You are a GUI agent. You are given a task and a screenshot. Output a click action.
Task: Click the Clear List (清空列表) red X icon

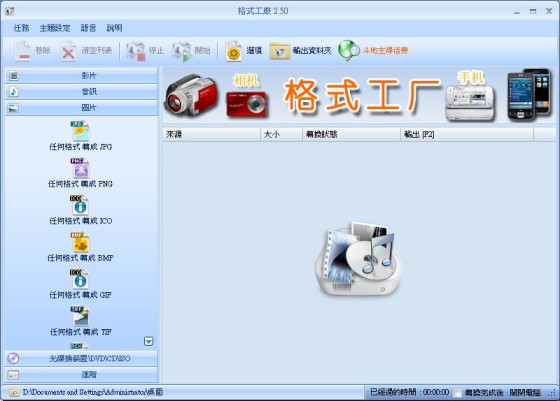(x=68, y=51)
